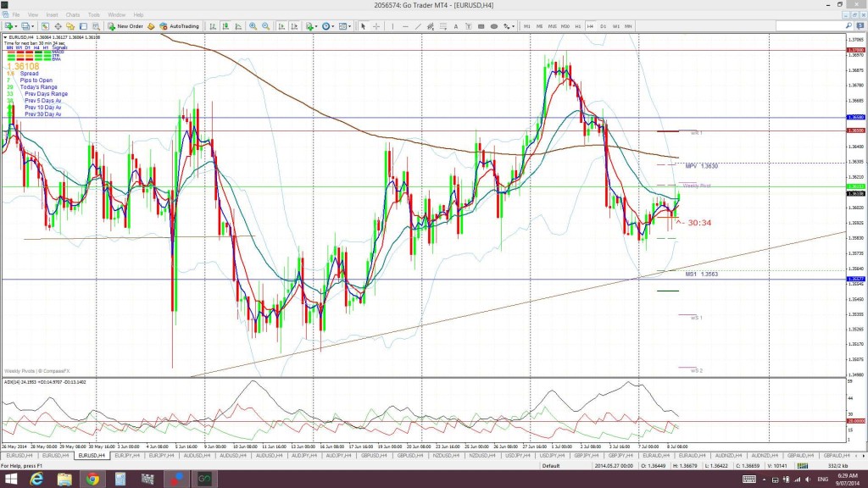
Task: Toggle chart Auto Scroll
Action: coord(281,26)
